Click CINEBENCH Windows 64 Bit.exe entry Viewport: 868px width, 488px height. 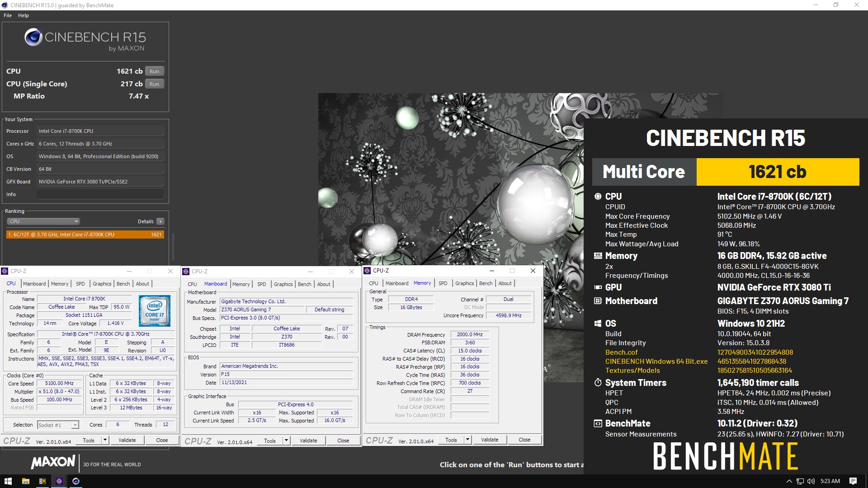click(x=656, y=361)
